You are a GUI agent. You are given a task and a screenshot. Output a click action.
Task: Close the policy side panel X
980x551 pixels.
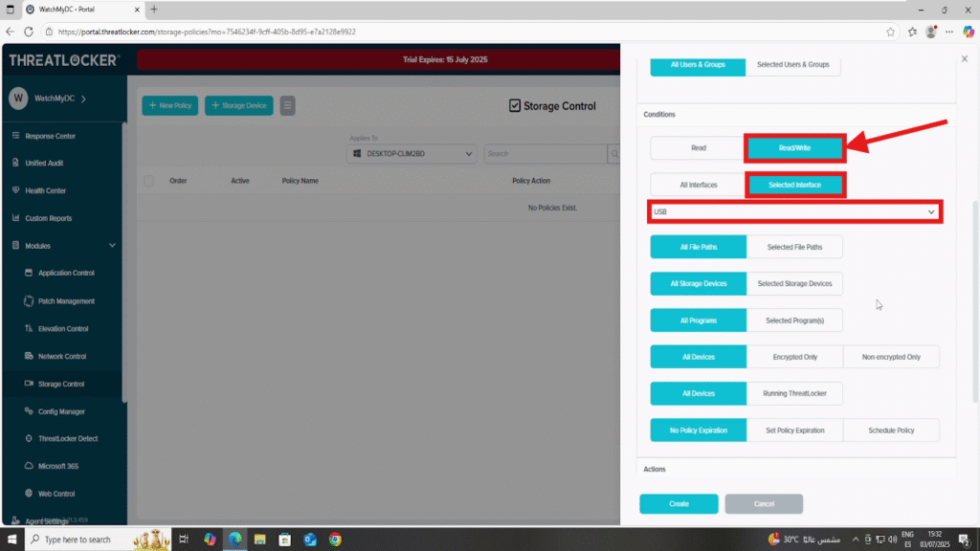pyautogui.click(x=965, y=58)
